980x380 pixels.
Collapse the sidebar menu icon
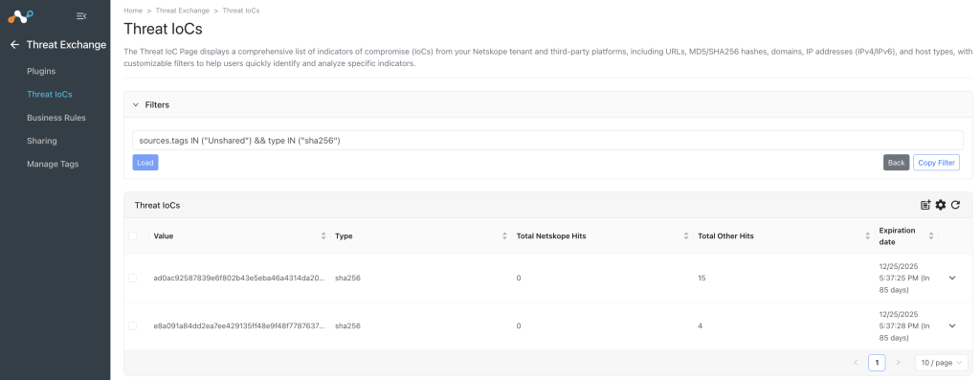coord(81,16)
